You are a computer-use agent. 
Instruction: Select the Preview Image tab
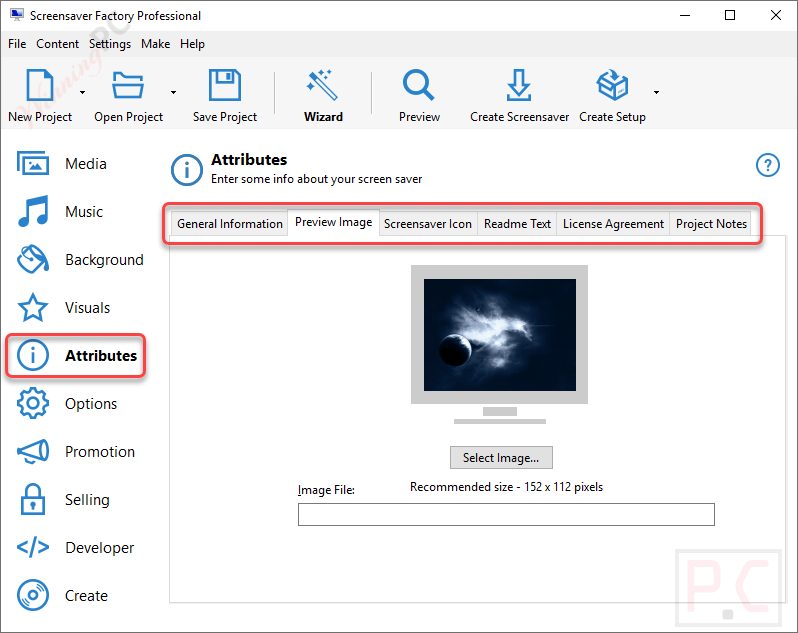coord(333,222)
